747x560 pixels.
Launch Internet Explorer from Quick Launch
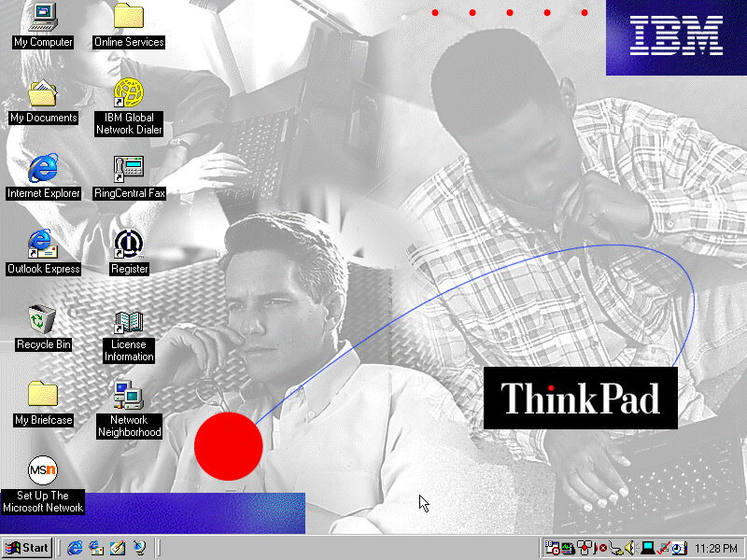point(75,548)
